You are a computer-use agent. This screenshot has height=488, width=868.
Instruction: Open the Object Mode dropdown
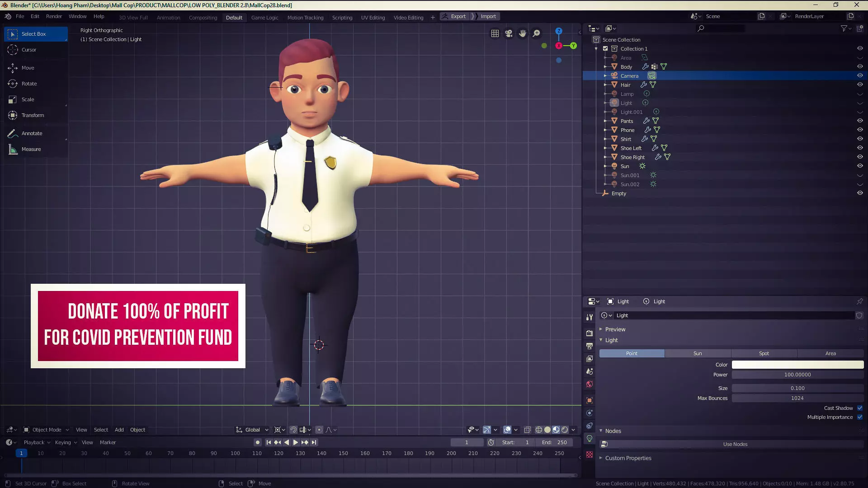[46, 430]
